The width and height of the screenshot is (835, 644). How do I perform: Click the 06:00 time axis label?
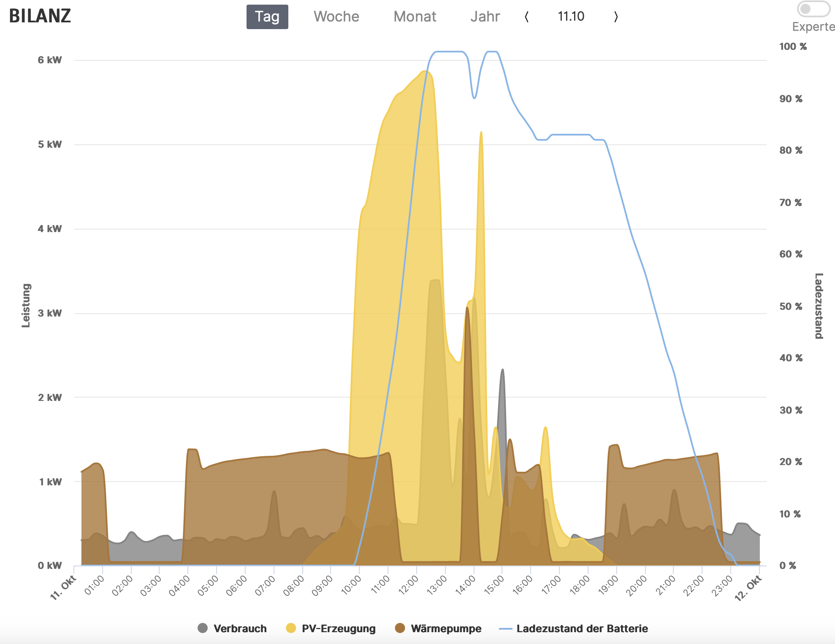click(236, 585)
